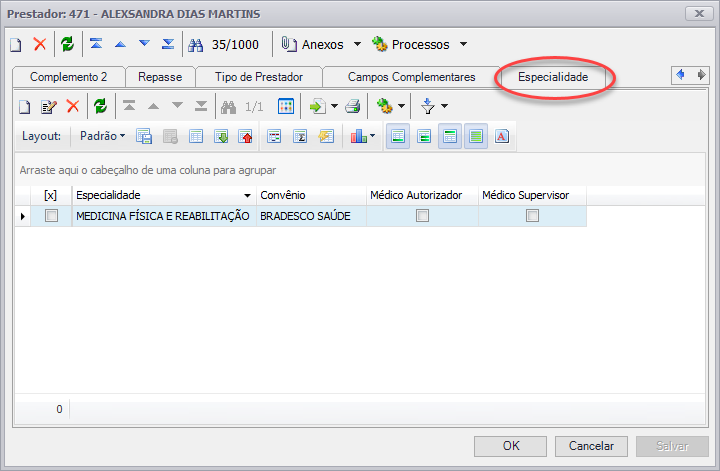The width and height of the screenshot is (720, 471).
Task: Click Médico Supervisor column header
Action: 532,195
